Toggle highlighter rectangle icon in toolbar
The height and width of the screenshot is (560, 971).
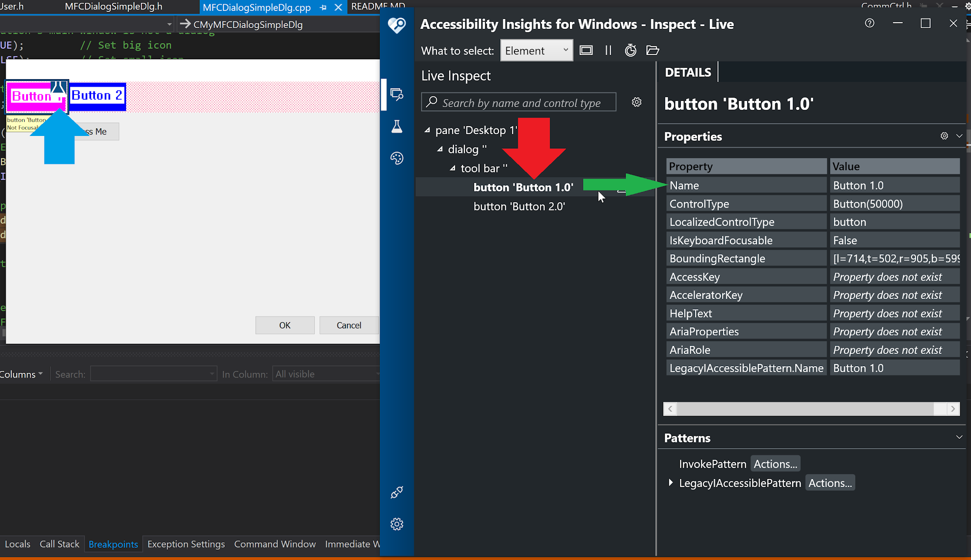point(586,50)
